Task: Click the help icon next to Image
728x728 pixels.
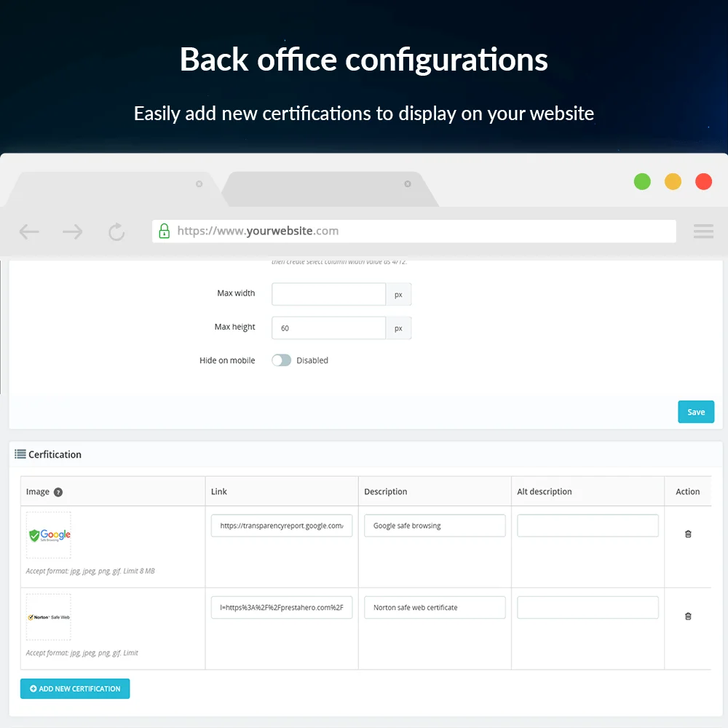Action: tap(58, 492)
